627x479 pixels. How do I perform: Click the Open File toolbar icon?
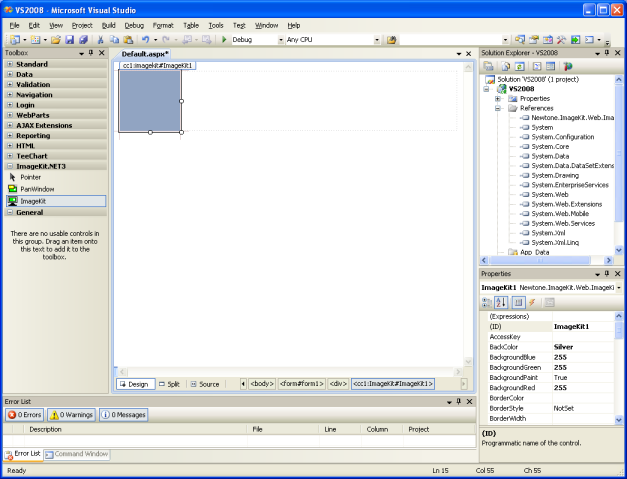(x=56, y=40)
